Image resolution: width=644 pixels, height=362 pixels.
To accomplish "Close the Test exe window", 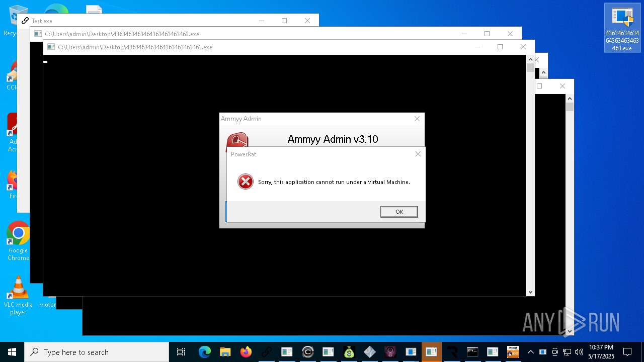I will pyautogui.click(x=307, y=21).
